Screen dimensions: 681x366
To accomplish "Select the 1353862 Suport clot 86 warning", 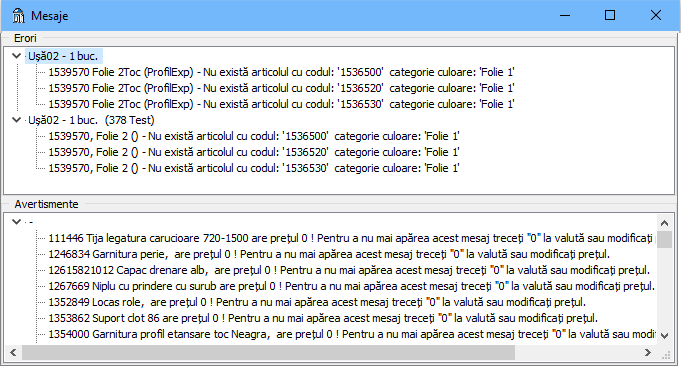I will tap(323, 318).
